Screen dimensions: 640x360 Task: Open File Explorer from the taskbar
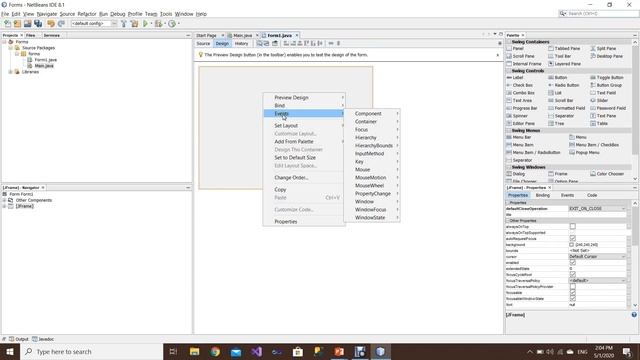(194, 351)
